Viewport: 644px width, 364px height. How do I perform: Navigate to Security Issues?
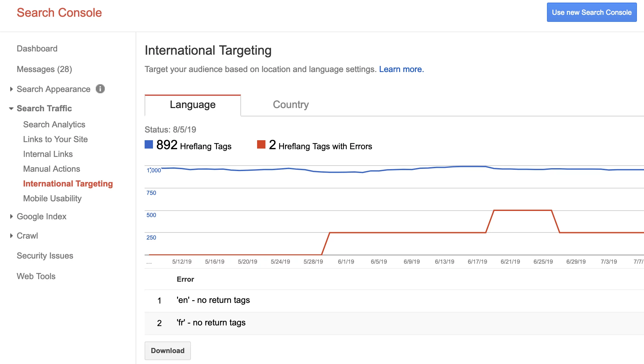[45, 256]
